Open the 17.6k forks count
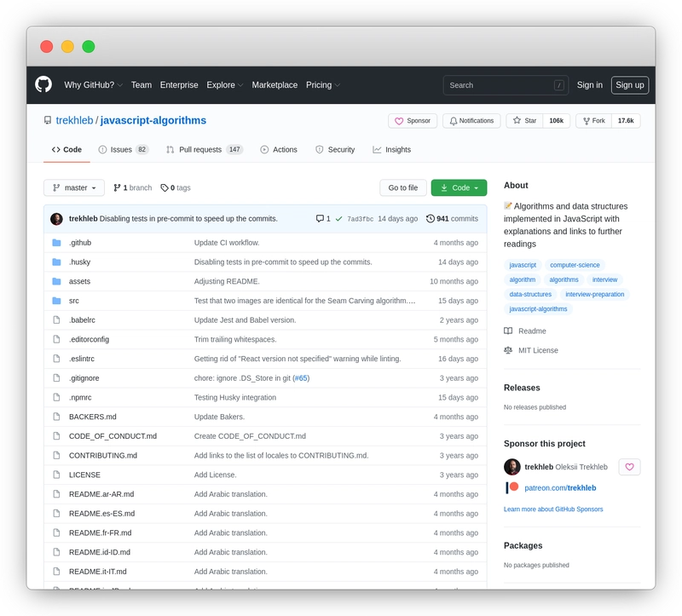Image resolution: width=682 pixels, height=616 pixels. [626, 121]
